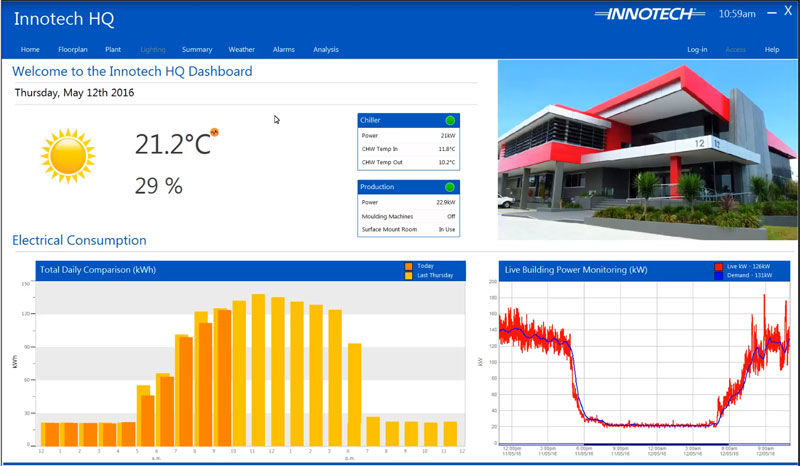
Task: Click the 29 % humidity reading
Action: point(158,186)
